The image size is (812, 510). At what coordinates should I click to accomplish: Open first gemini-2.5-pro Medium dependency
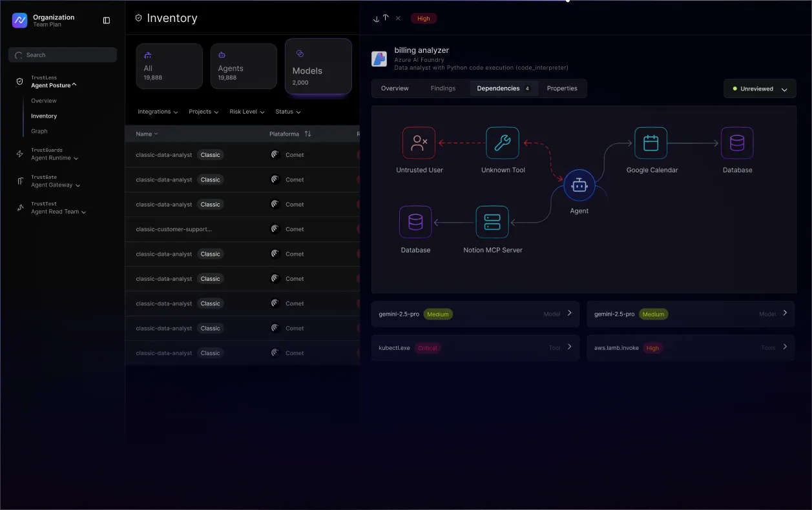pos(475,314)
